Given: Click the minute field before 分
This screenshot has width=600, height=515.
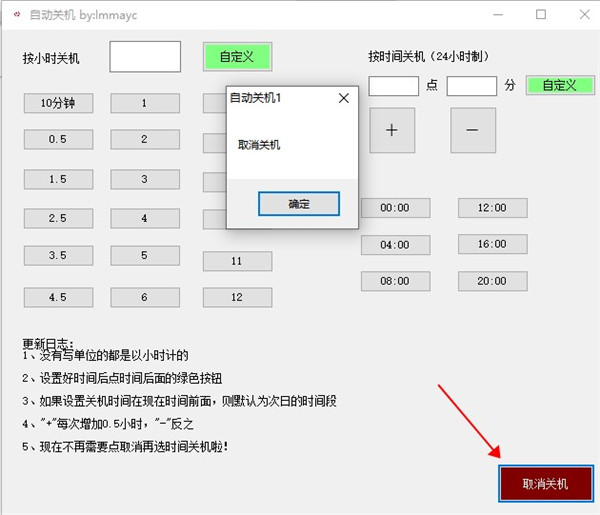Looking at the screenshot, I should pyautogui.click(x=472, y=86).
